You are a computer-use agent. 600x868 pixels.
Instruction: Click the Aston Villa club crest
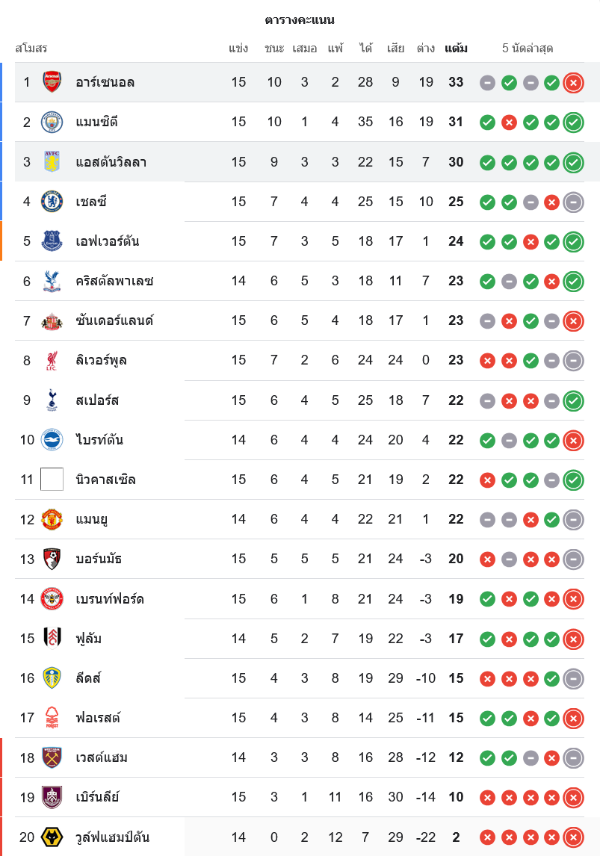click(x=52, y=161)
